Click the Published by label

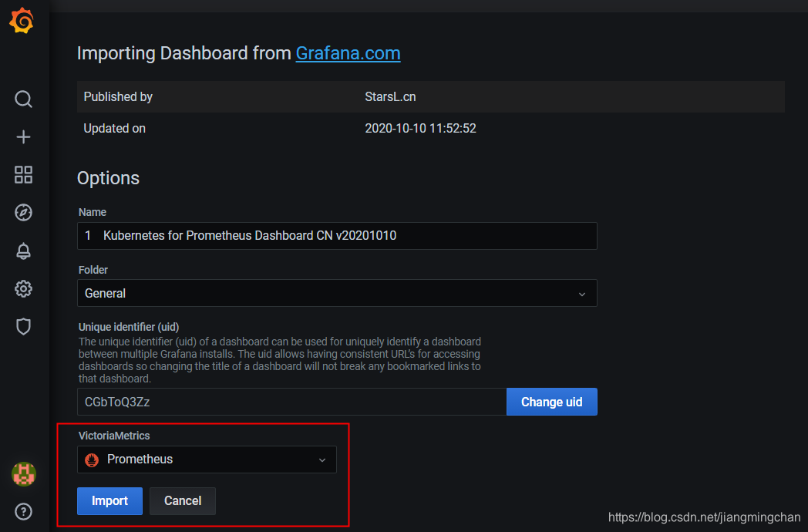[x=118, y=97]
